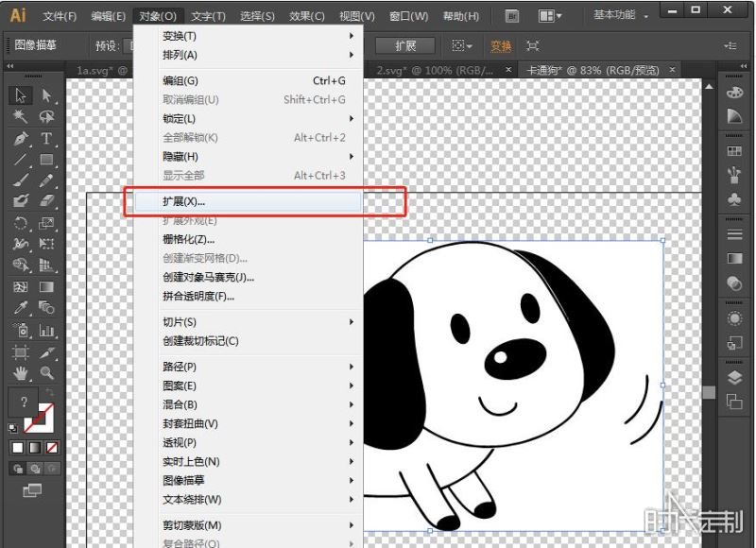Select the Gradient tool
This screenshot has height=548, width=756.
[x=46, y=287]
